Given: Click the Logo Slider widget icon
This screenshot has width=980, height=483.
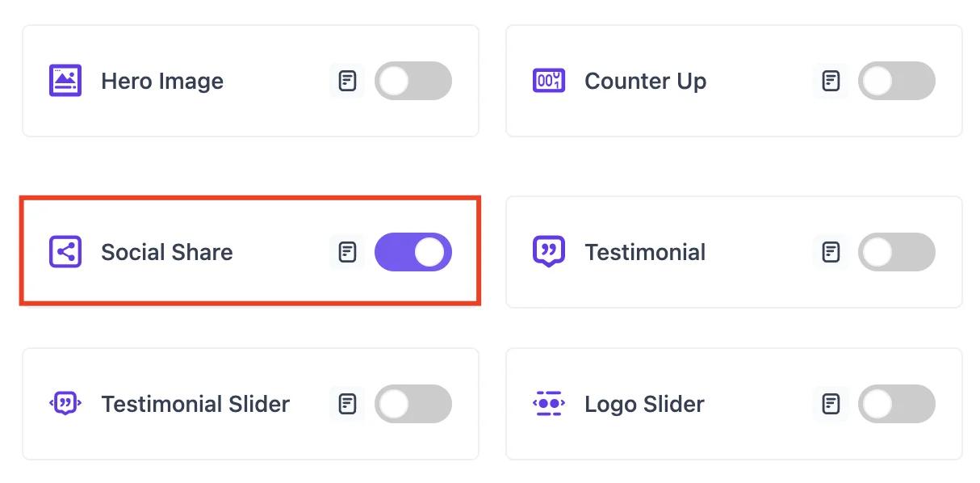Looking at the screenshot, I should click(x=548, y=404).
